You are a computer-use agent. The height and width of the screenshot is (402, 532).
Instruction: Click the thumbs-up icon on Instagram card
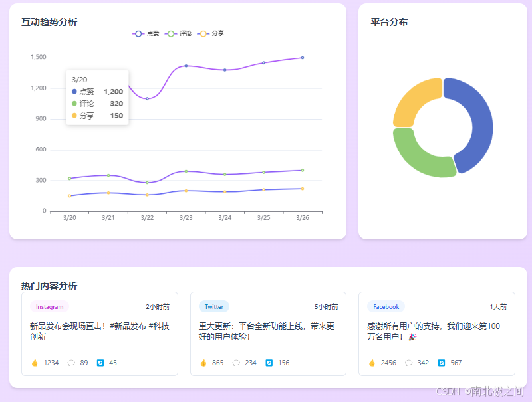tap(35, 363)
